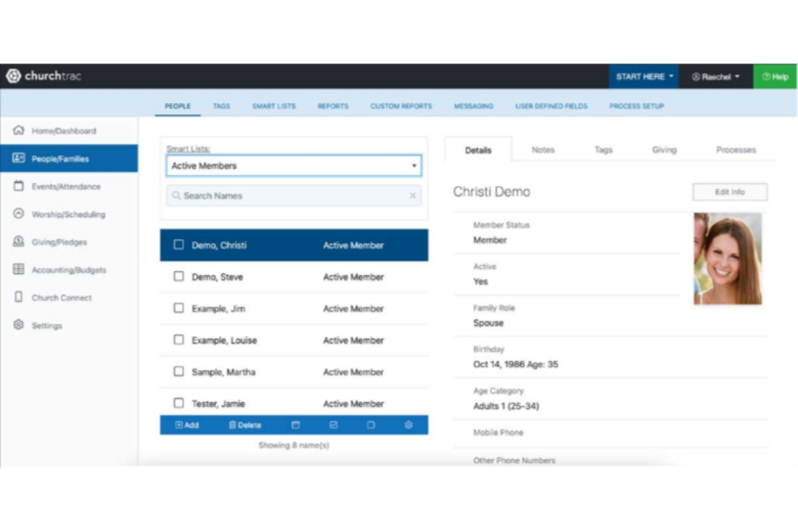The image size is (798, 532).
Task: Tick the checkbox for Demo, Steve
Action: click(x=178, y=277)
